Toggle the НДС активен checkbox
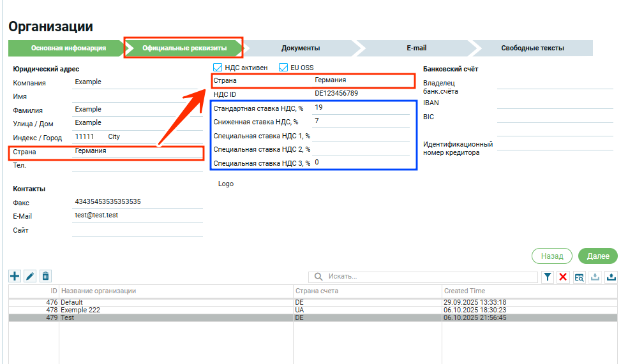The width and height of the screenshot is (621, 364). (218, 68)
